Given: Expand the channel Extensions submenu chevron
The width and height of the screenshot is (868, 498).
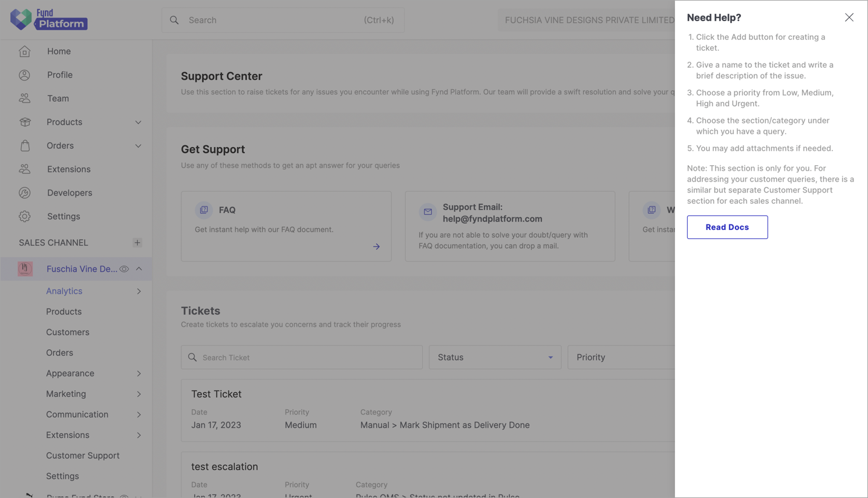Looking at the screenshot, I should tap(139, 436).
